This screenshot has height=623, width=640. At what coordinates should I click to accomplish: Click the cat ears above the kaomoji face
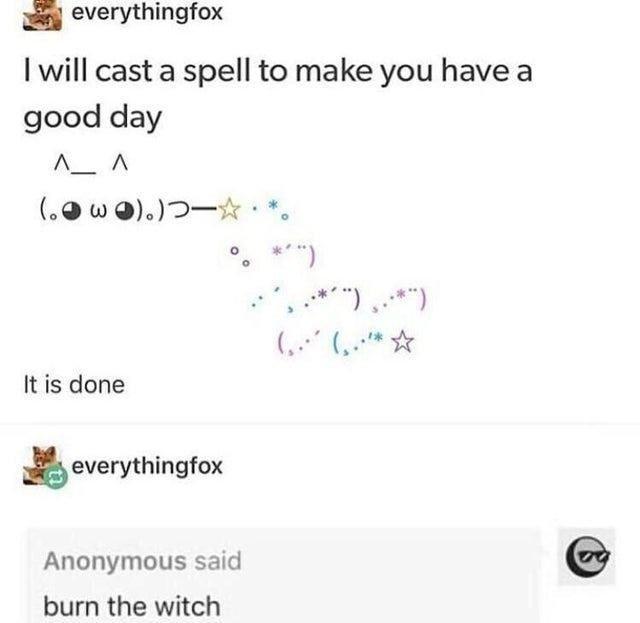(x=91, y=165)
